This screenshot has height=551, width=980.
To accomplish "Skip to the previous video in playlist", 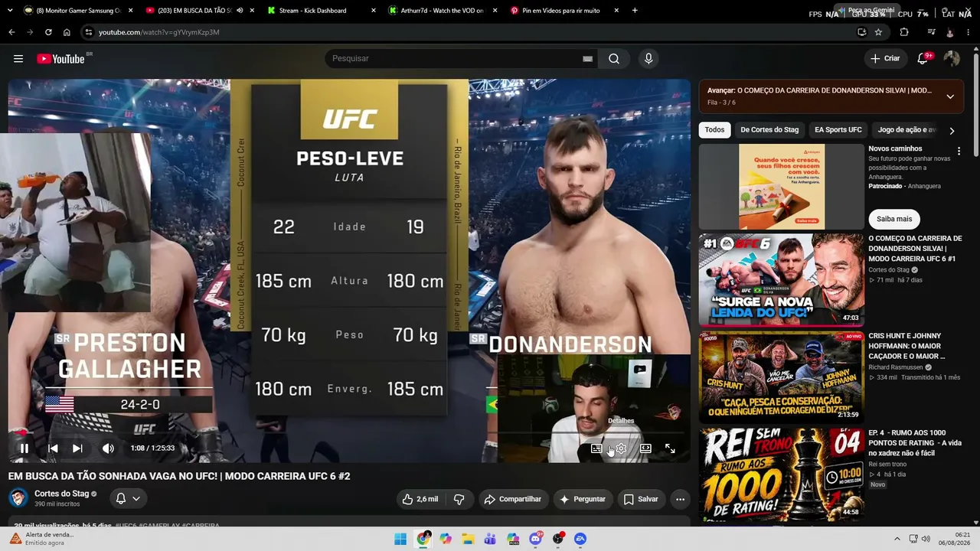I will point(53,448).
